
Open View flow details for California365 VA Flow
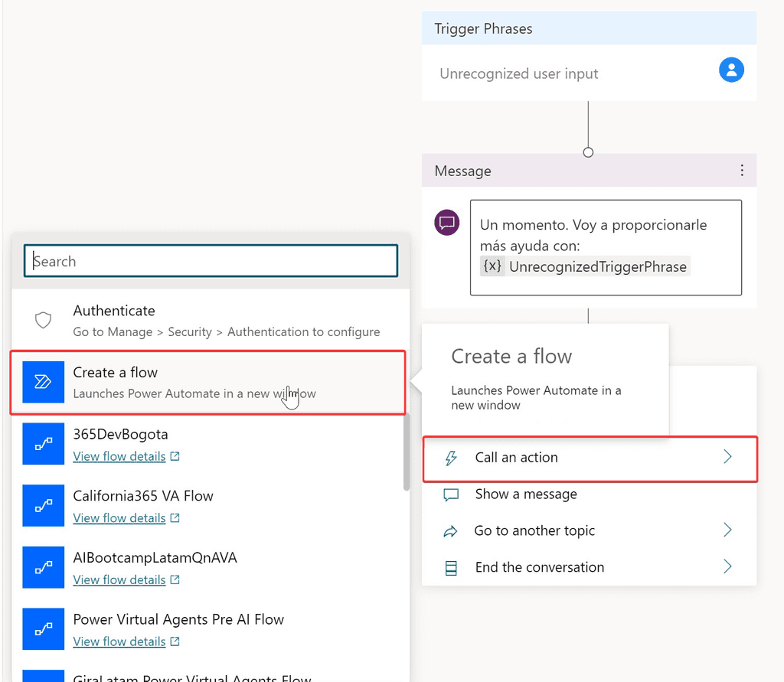[119, 518]
